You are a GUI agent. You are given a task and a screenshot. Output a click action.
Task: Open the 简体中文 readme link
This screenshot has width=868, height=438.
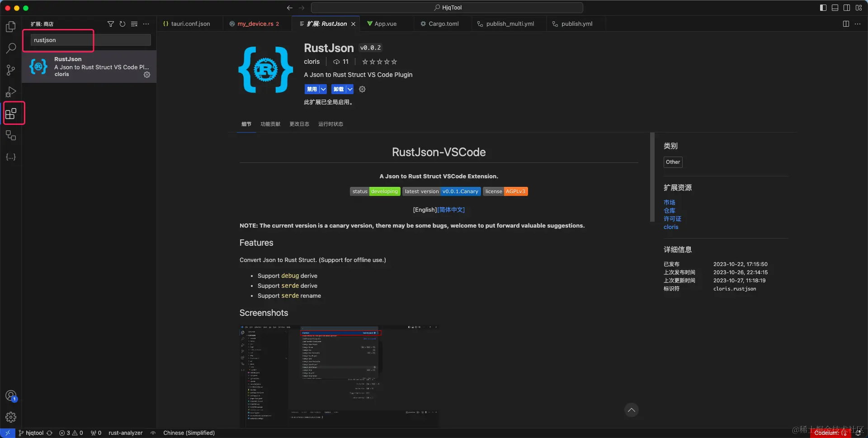coord(451,210)
